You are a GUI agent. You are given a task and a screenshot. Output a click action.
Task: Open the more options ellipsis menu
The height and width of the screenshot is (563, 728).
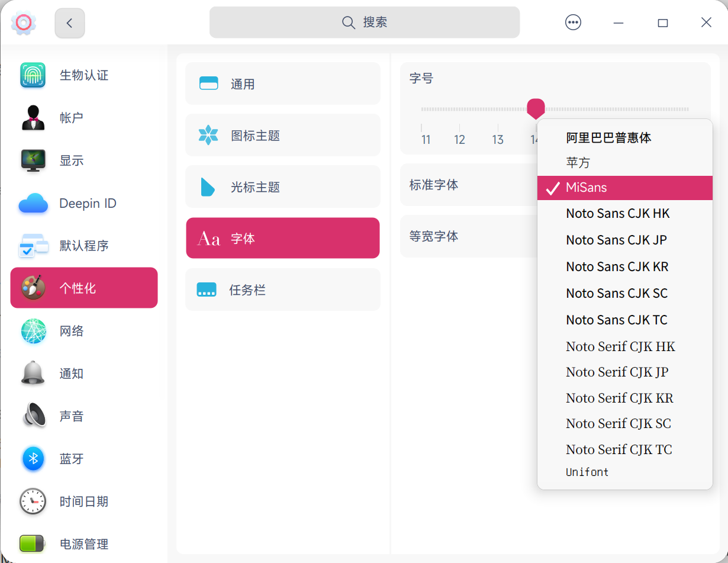[573, 22]
